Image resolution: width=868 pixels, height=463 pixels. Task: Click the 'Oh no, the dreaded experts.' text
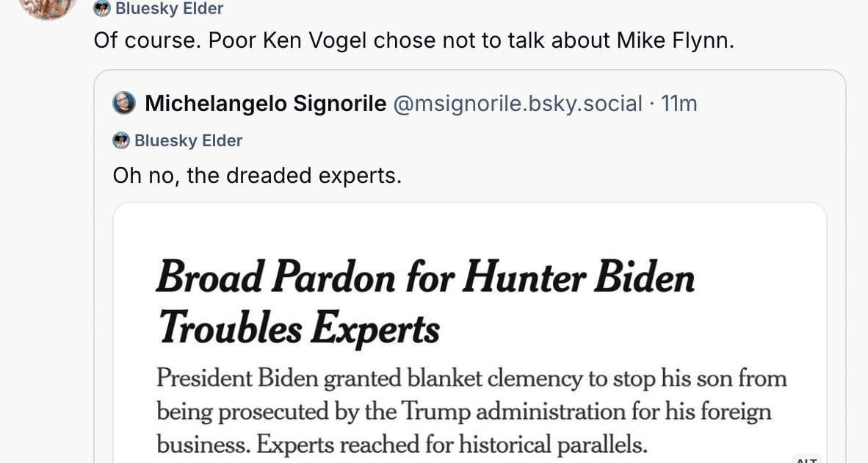tap(257, 176)
